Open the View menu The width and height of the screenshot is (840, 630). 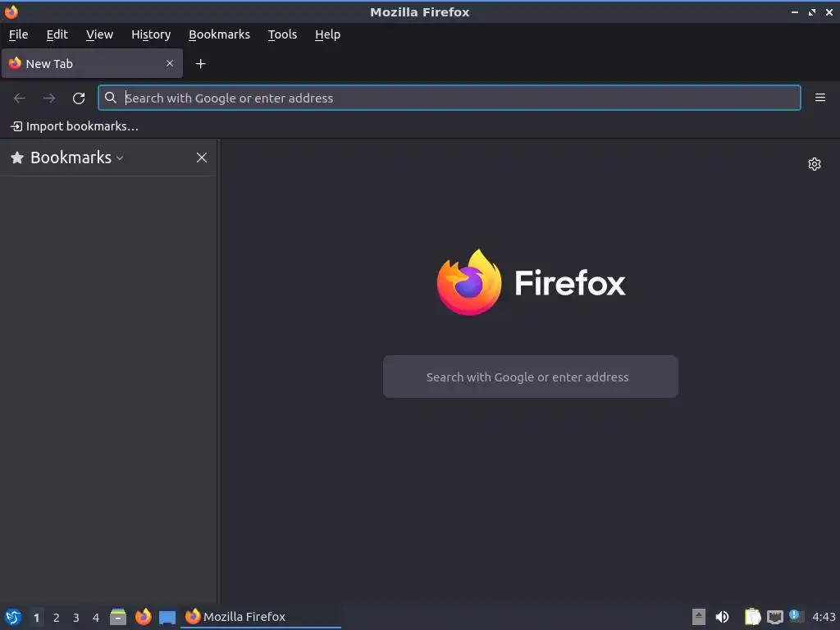[99, 34]
